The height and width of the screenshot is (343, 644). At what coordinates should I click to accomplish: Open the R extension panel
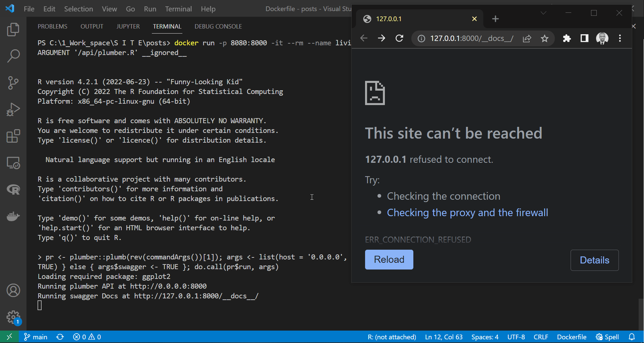pyautogui.click(x=13, y=190)
